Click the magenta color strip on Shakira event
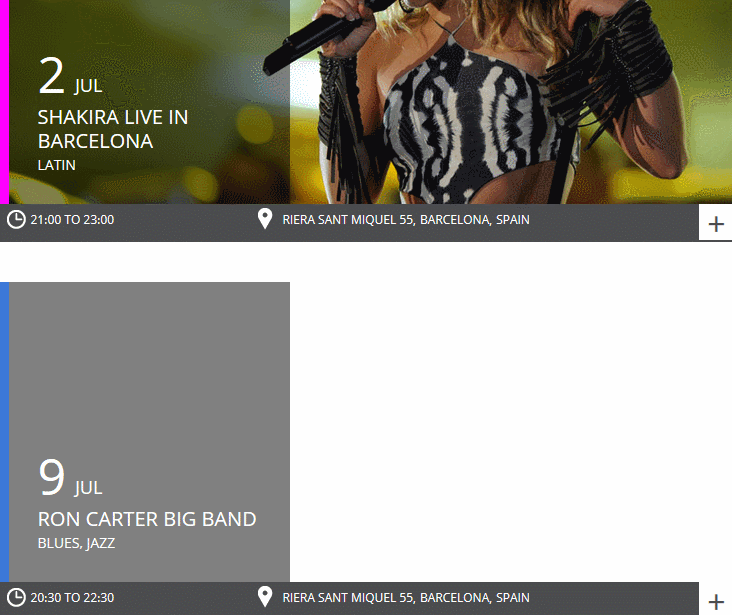 [x=4, y=102]
